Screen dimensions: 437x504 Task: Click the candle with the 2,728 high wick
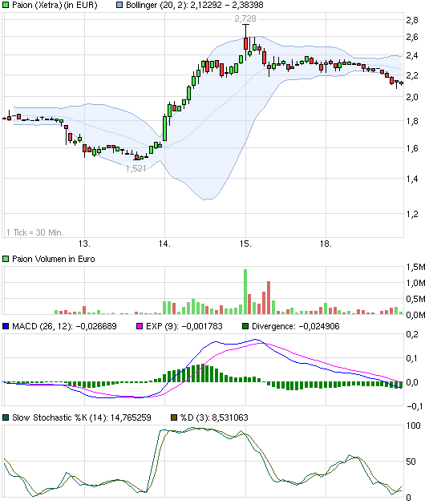(x=245, y=43)
